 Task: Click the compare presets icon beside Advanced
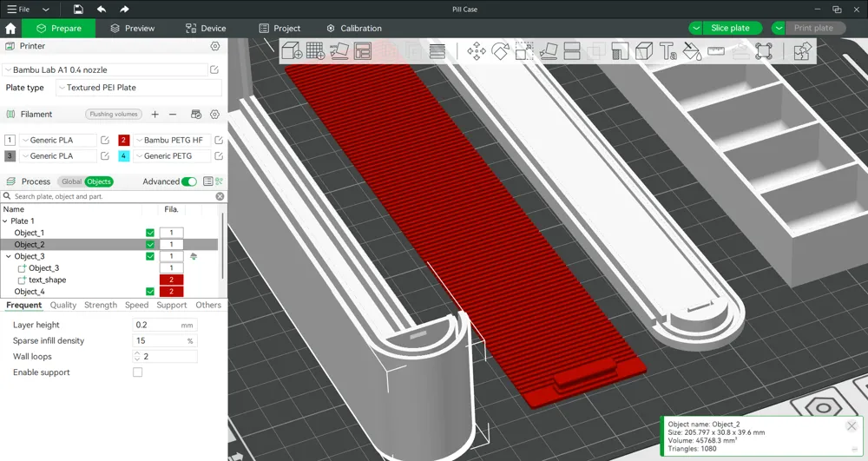(220, 181)
